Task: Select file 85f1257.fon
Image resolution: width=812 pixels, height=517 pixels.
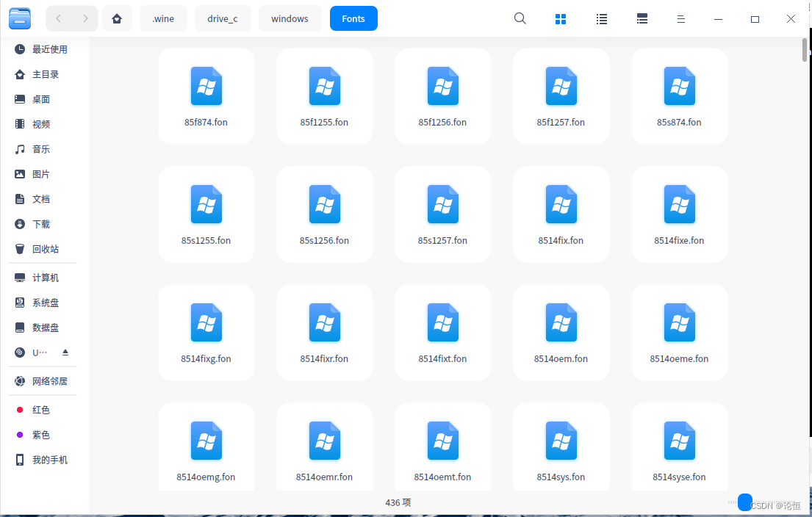Action: coord(561,96)
